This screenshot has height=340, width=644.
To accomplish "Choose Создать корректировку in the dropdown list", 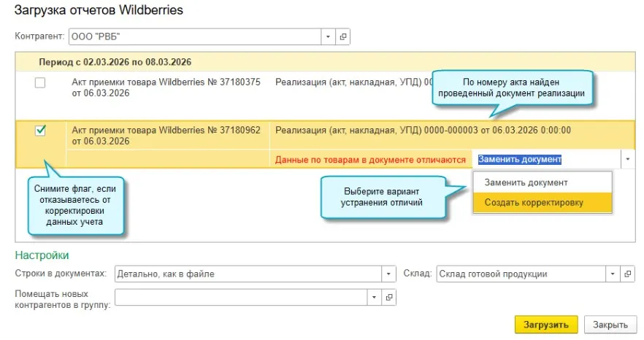I will pyautogui.click(x=543, y=202).
